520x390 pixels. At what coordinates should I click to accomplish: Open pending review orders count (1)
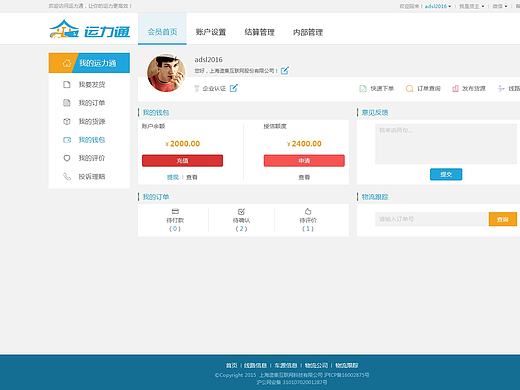pos(308,229)
